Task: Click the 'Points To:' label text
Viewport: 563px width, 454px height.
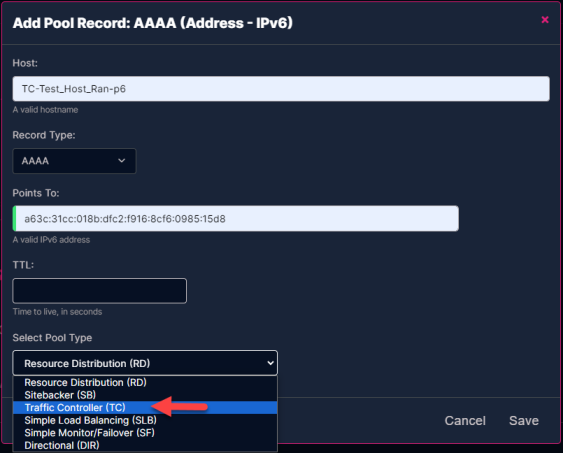Action: [36, 193]
